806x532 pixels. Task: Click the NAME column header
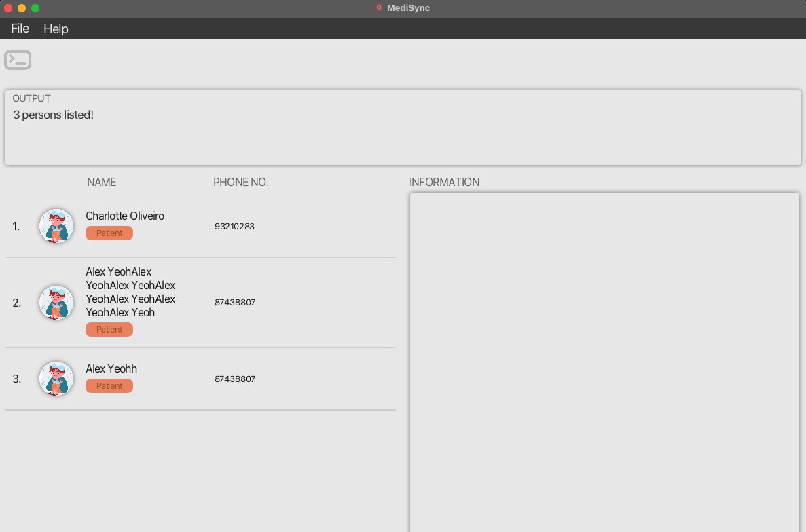101,183
